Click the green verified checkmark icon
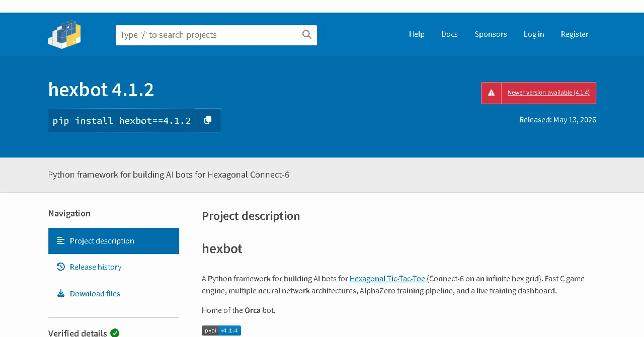The width and height of the screenshot is (644, 337). (x=115, y=333)
